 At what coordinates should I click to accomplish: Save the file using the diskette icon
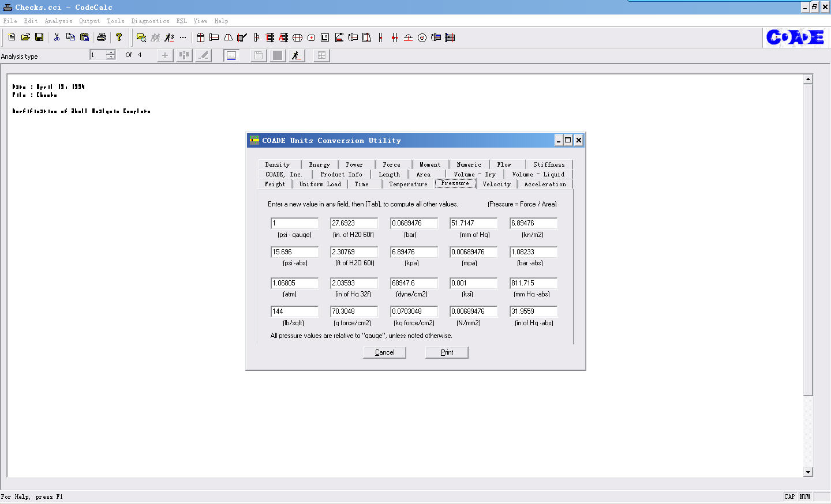39,37
